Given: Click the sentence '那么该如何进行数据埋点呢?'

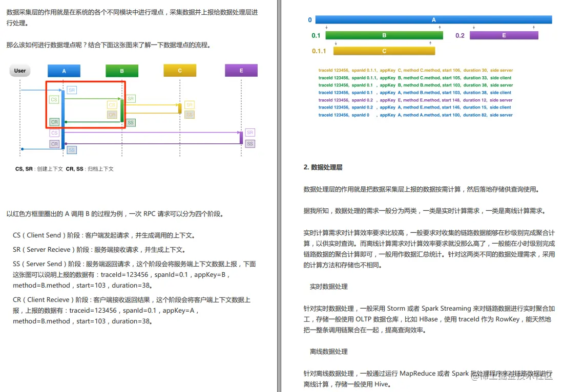Looking at the screenshot, I should click(x=47, y=45).
